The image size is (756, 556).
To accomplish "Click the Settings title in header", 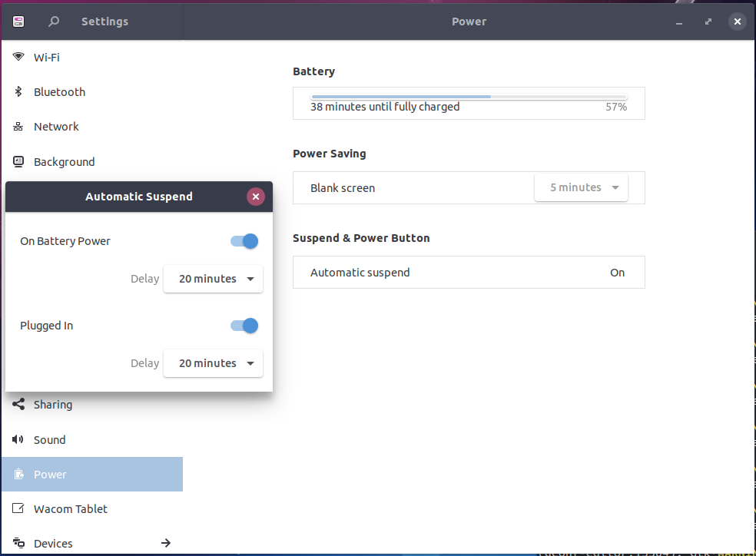I will (104, 22).
